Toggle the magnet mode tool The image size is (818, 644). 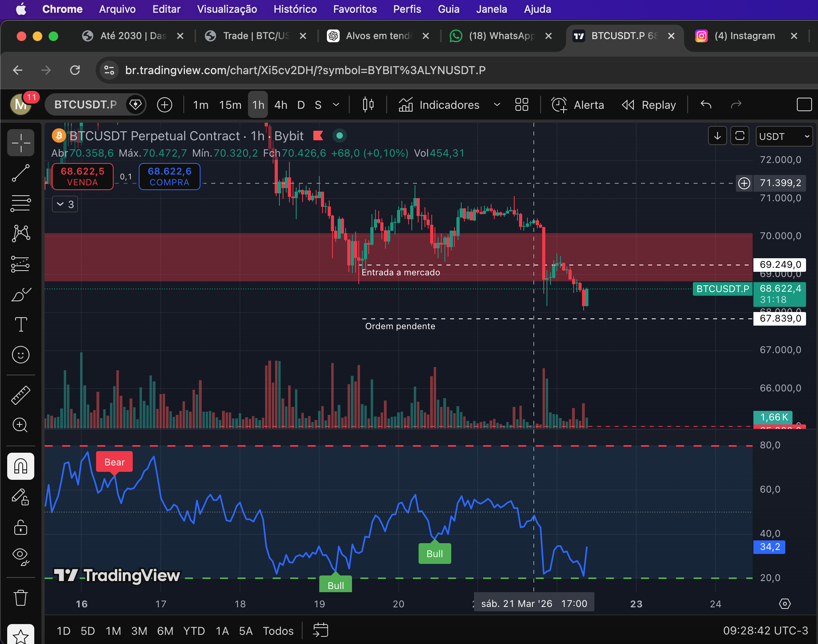point(21,466)
